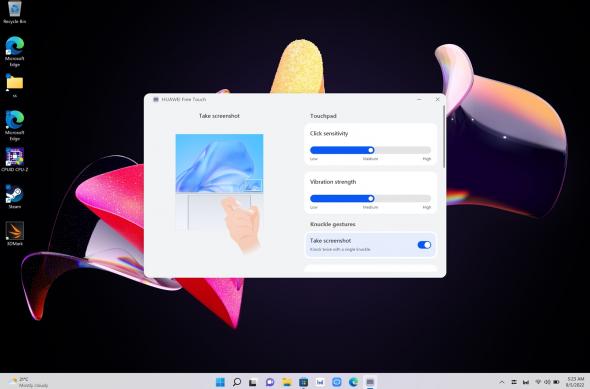Select the CPUID CPU-Z desktop shortcut

point(15,160)
